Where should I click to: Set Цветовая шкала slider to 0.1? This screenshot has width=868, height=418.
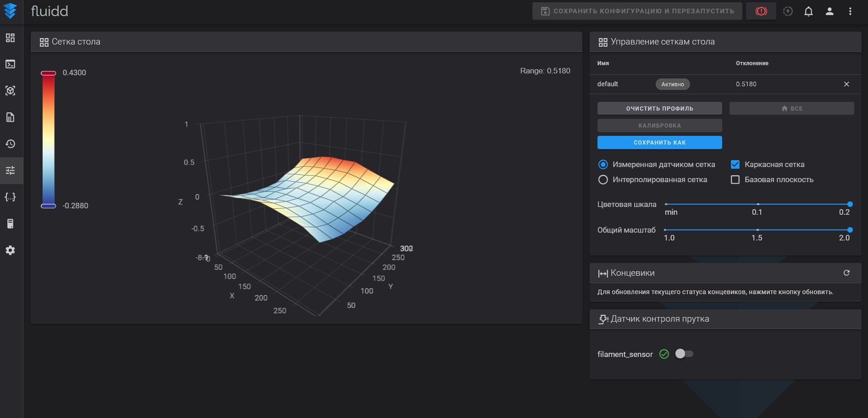[757, 204]
